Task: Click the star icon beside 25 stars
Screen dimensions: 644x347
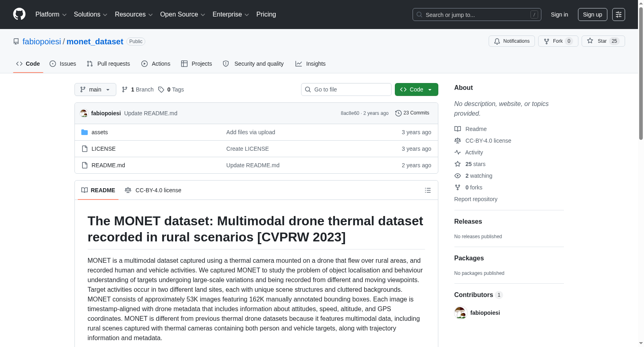Action: pyautogui.click(x=458, y=164)
